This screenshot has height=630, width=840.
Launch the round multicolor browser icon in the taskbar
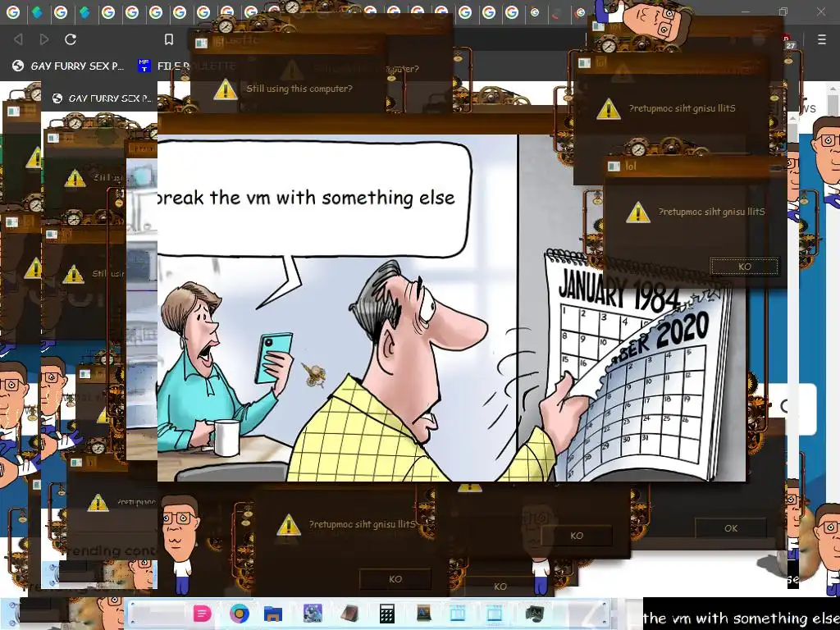coord(239,614)
